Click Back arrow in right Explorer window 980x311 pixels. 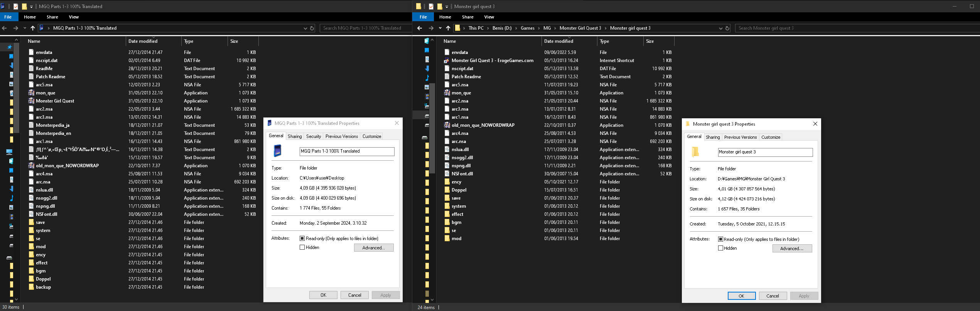pyautogui.click(x=420, y=28)
